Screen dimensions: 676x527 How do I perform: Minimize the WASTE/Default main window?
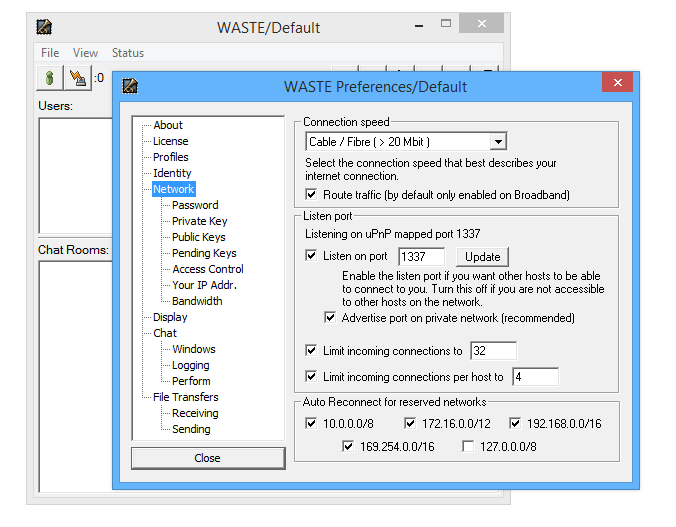[419, 24]
